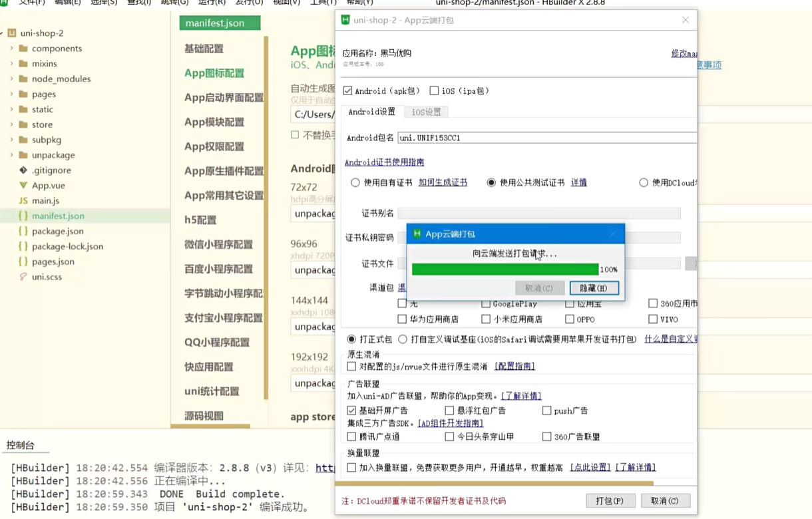This screenshot has height=519, width=812.
Task: Enable the iOS (ipa包) checkbox
Action: tap(434, 90)
